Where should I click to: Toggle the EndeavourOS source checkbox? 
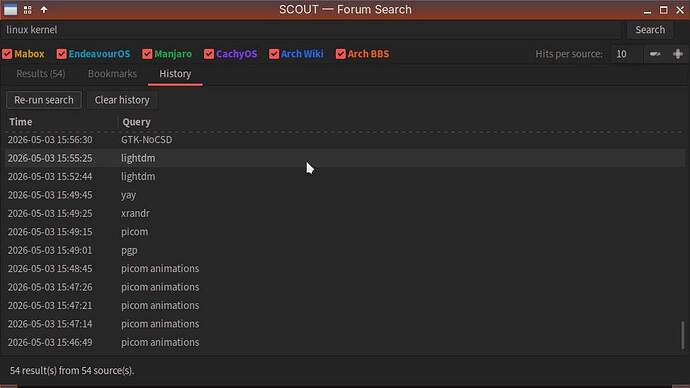point(62,54)
